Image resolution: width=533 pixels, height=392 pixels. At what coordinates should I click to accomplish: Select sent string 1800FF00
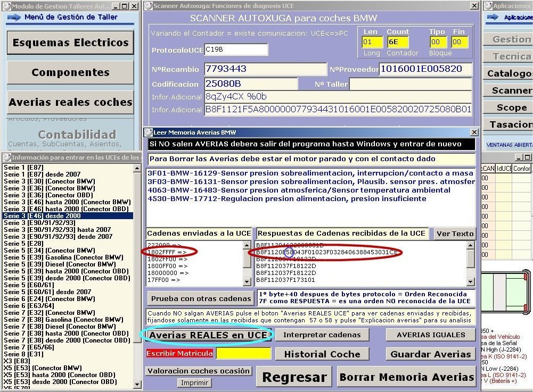(168, 266)
